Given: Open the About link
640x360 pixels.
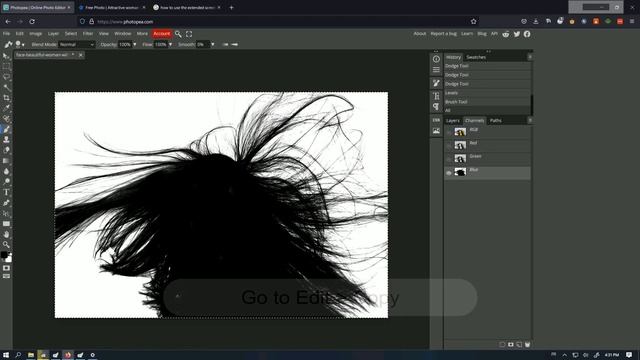Looking at the screenshot, I should pos(420,34).
